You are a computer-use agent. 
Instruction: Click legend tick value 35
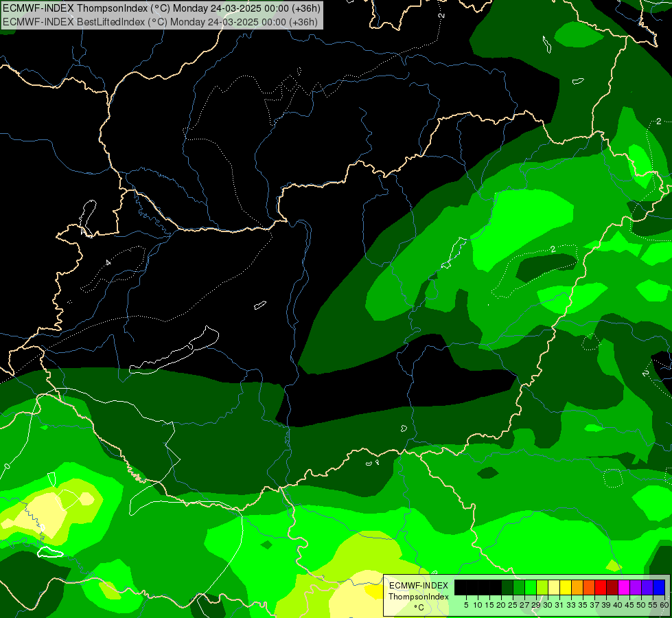583,605
